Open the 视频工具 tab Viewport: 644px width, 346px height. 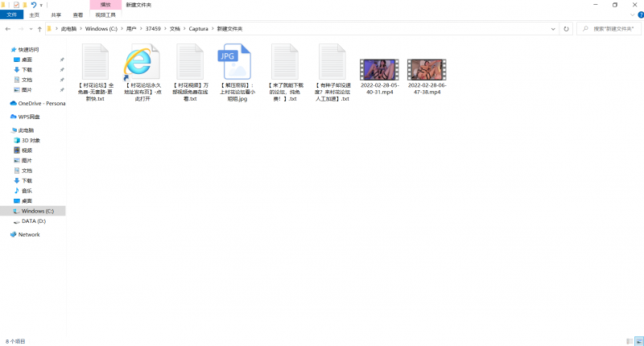(105, 14)
